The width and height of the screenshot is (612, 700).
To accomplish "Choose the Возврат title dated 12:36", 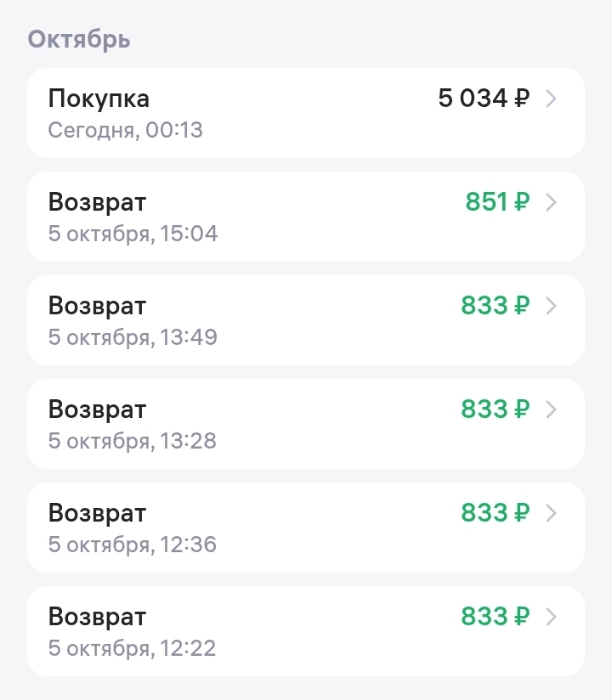I will 97,513.
